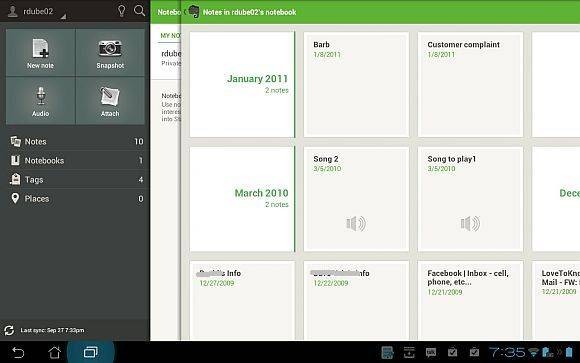Open the note dated 12/27/2009
The image size is (580, 363).
(x=242, y=300)
